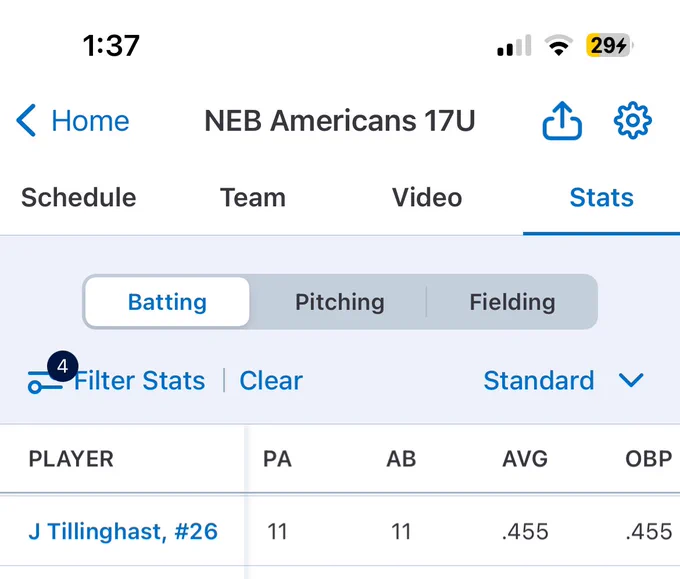This screenshot has width=680, height=579.
Task: Open team settings gear icon
Action: point(632,121)
